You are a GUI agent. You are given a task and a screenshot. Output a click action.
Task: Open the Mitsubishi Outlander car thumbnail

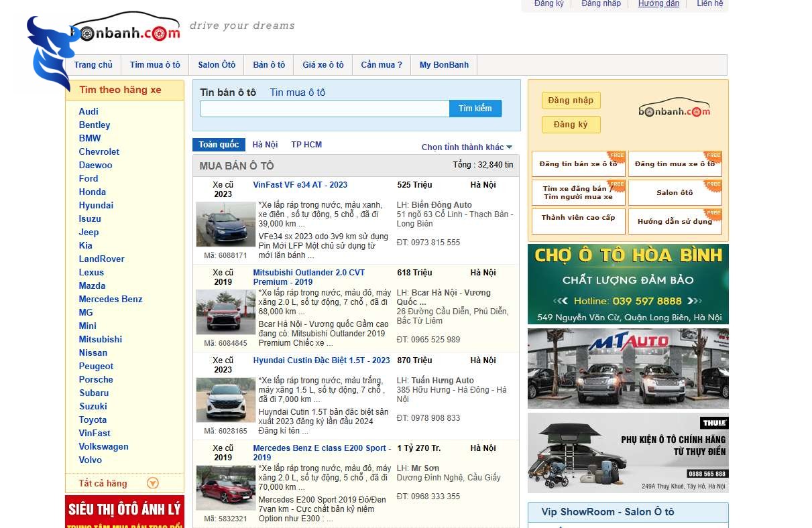point(225,312)
